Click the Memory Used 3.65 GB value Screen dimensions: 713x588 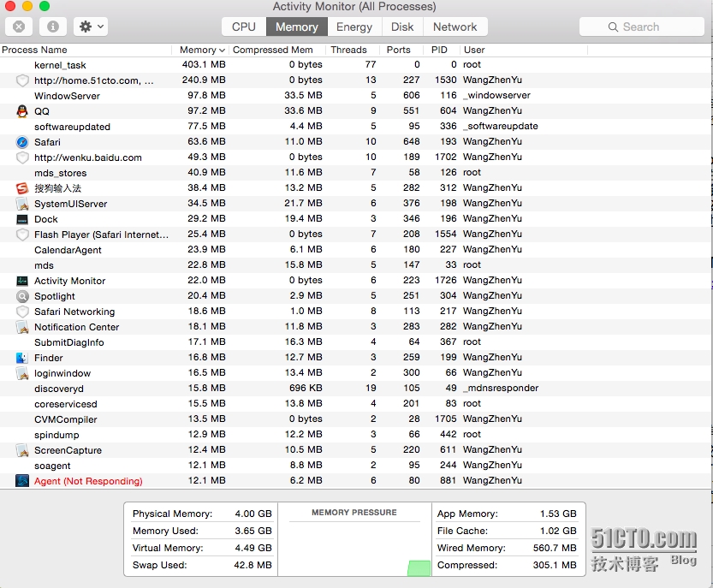pyautogui.click(x=253, y=531)
